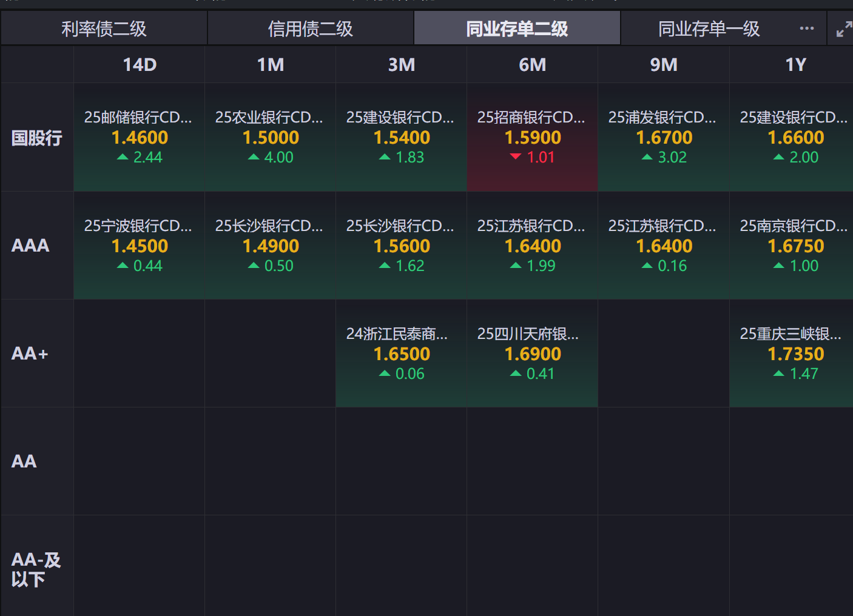Open 25招商银行CD cell at 1.5900
Viewport: 853px width, 616px height.
(533, 138)
